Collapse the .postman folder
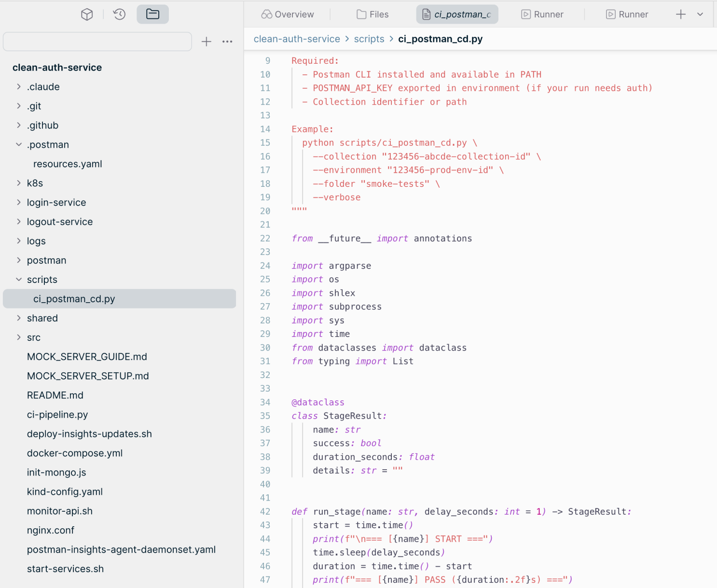The image size is (717, 588). click(x=18, y=144)
